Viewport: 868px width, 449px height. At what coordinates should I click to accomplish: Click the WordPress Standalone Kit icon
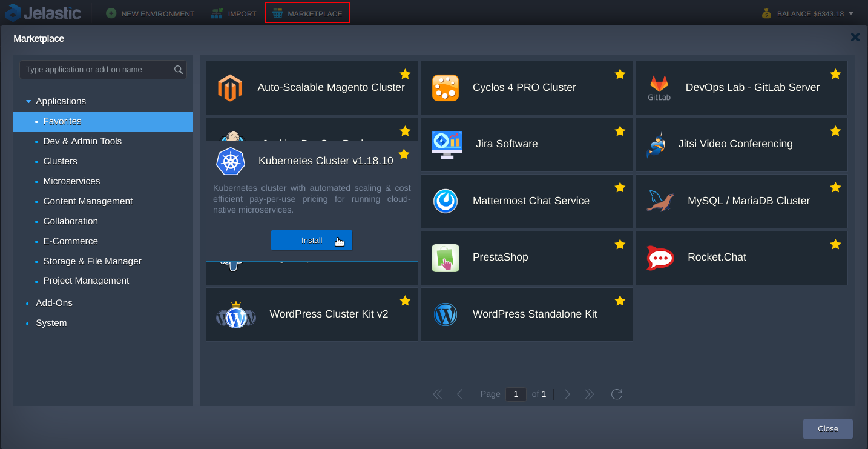coord(446,314)
